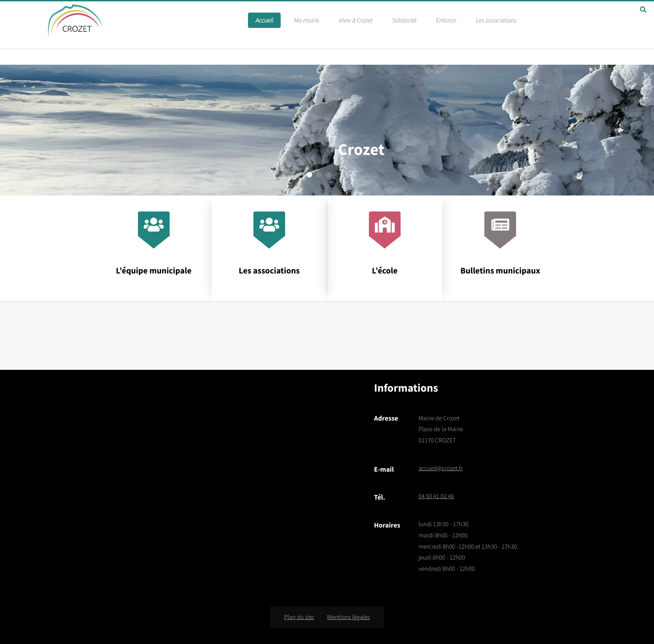The height and width of the screenshot is (644, 654).
Task: Click the pink school building icon
Action: coord(385,230)
